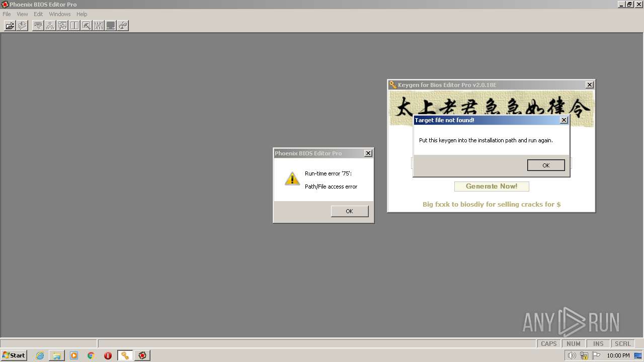Image resolution: width=644 pixels, height=362 pixels.
Task: Click the Generate Now! button
Action: coord(492,186)
